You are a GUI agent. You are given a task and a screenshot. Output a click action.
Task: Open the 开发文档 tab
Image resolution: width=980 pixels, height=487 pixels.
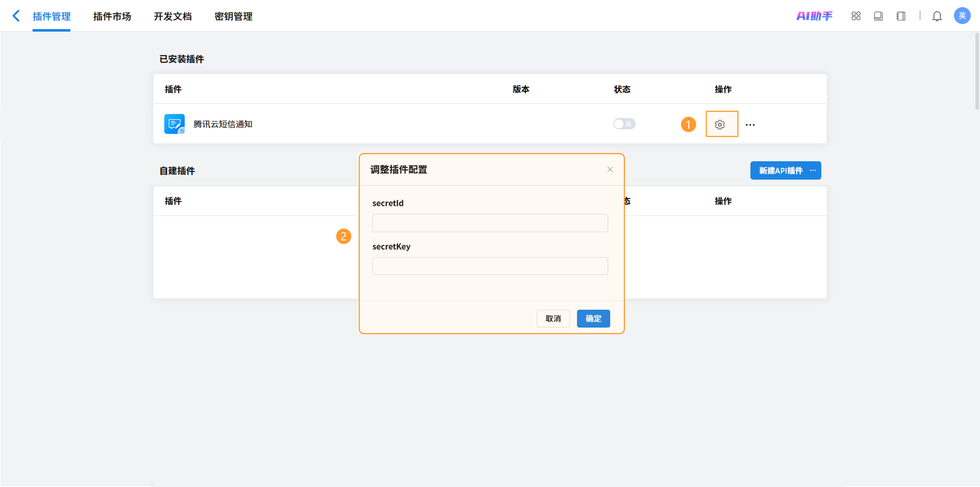[x=173, y=16]
